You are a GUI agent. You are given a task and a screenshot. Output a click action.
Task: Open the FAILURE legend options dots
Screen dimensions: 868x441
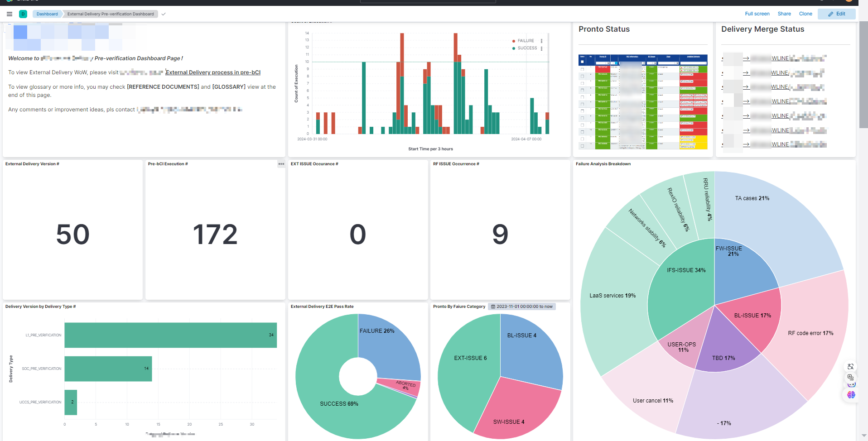(541, 41)
